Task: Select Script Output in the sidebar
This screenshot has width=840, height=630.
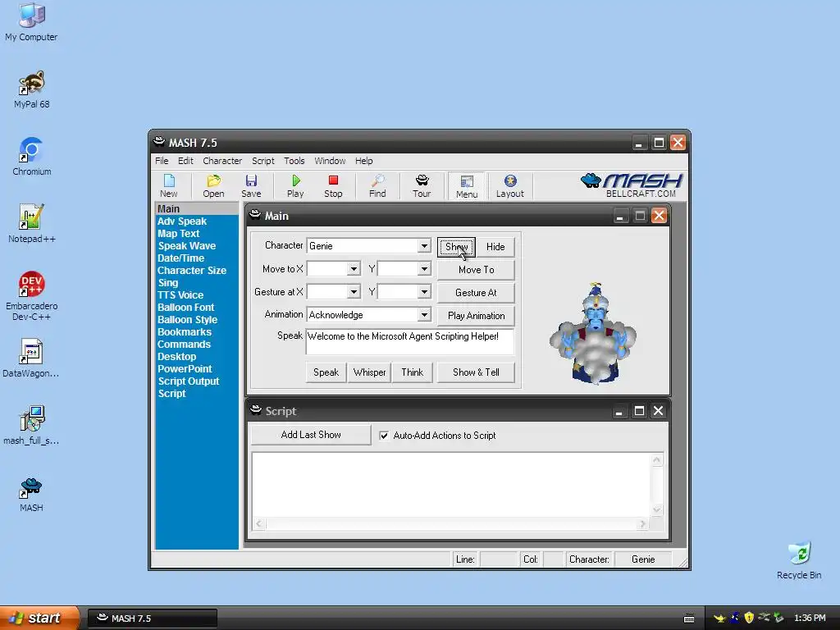Action: pyautogui.click(x=189, y=381)
